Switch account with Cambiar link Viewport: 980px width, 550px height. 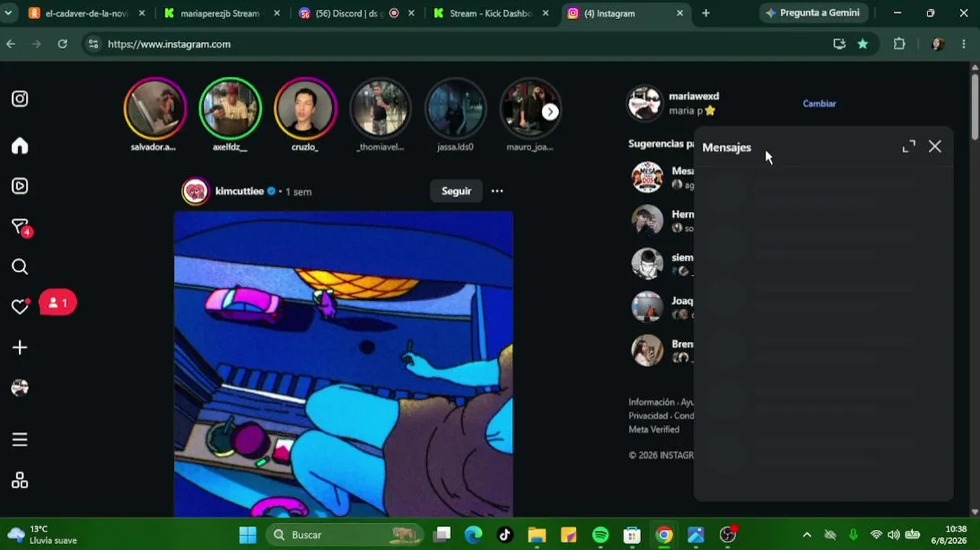[x=819, y=103]
